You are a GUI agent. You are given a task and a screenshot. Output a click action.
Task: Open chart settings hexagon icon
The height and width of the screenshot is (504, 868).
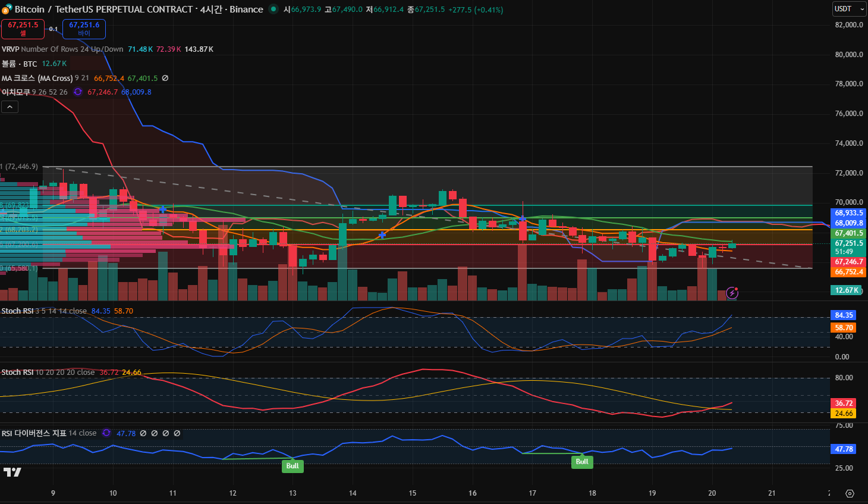tap(850, 493)
